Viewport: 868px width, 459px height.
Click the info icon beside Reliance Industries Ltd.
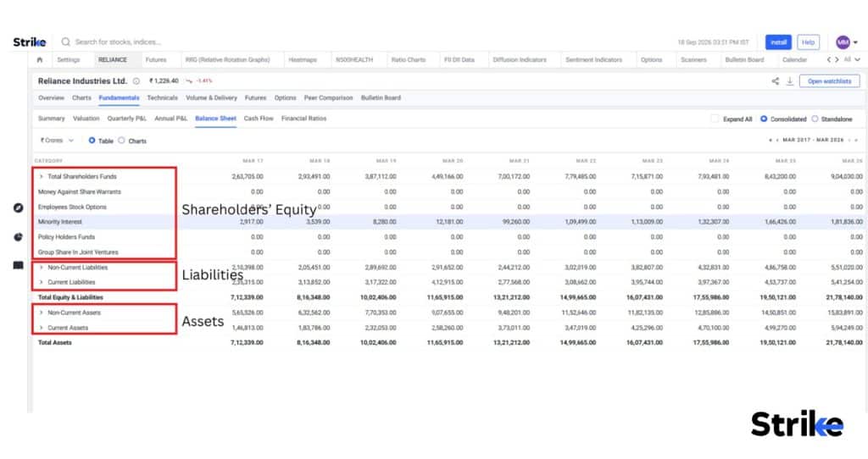(136, 81)
